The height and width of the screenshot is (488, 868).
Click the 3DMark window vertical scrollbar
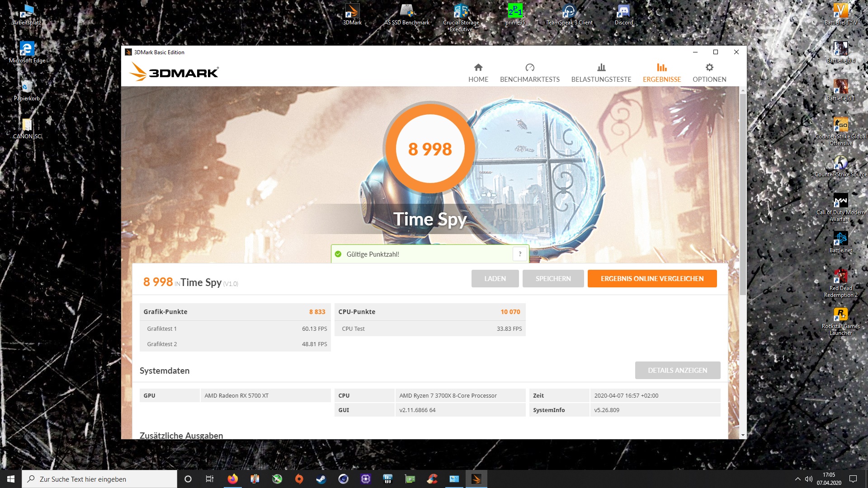[x=743, y=194]
